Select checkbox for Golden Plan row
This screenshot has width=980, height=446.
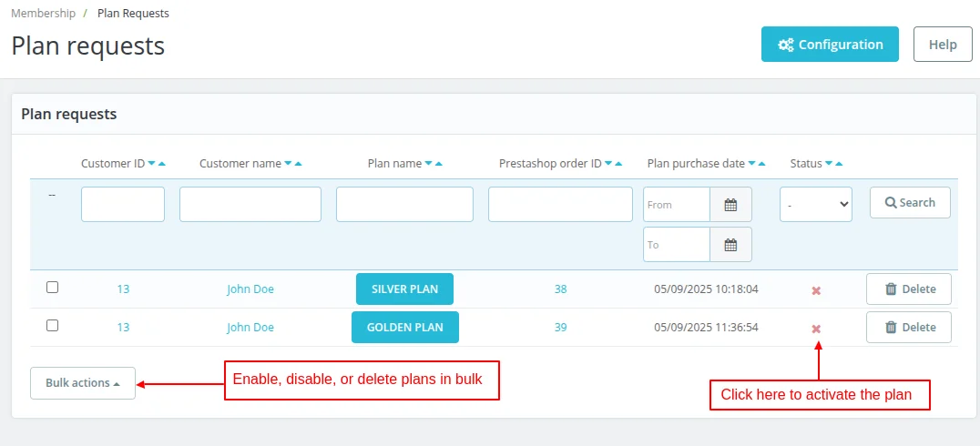pyautogui.click(x=53, y=326)
